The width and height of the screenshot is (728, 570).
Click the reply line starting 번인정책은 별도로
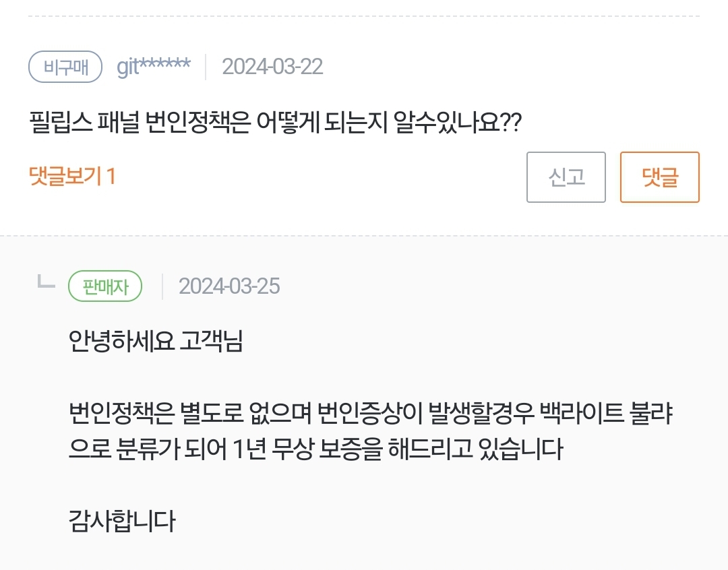click(x=371, y=412)
